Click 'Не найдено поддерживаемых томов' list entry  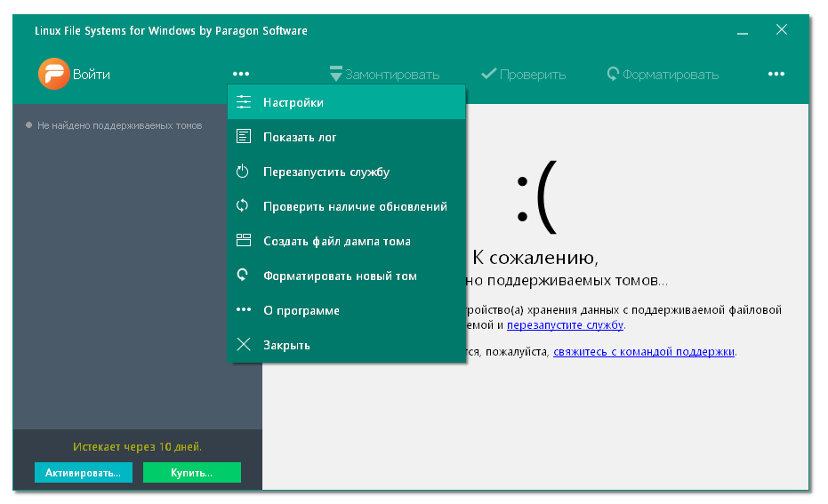(119, 125)
